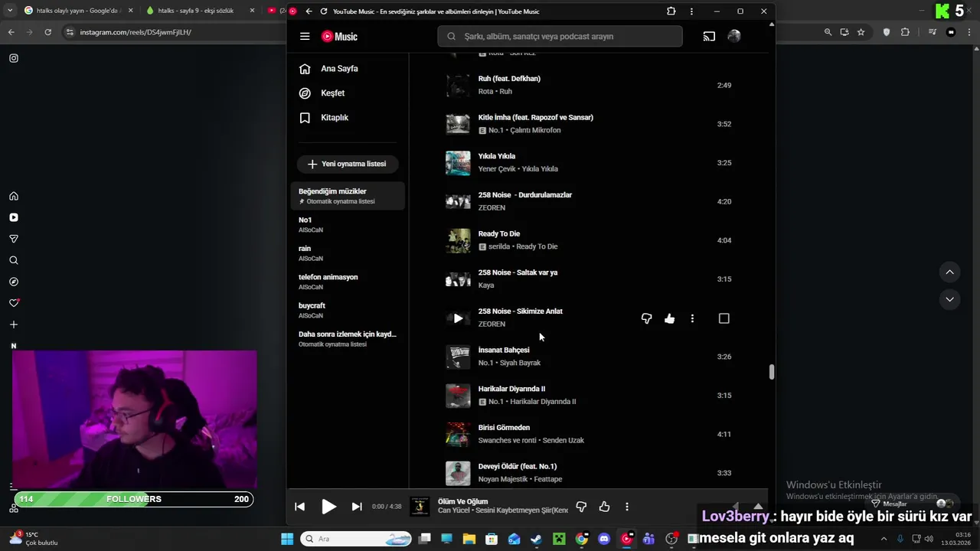Reload the YouTube Music window
Screen dimensions: 980x551
324,11
